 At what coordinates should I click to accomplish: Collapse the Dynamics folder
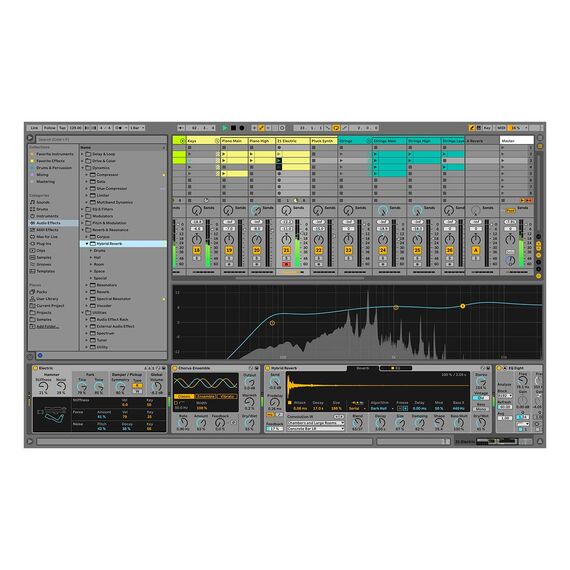click(83, 168)
